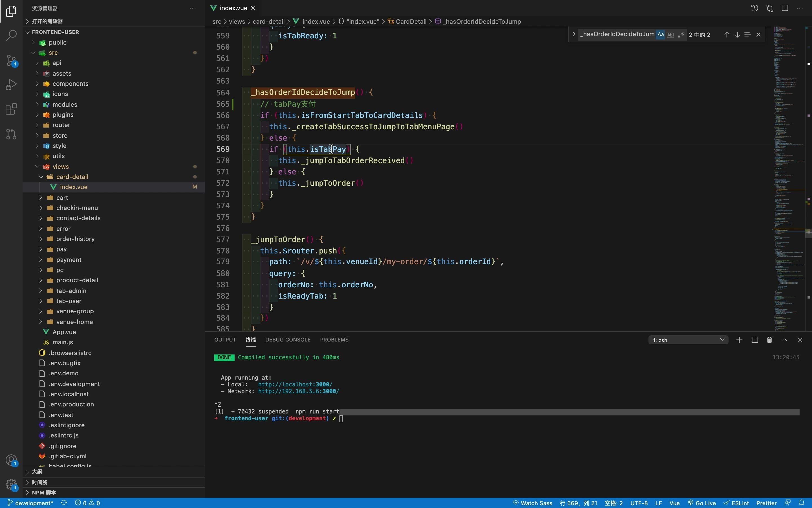Split the editor to the right

point(785,8)
